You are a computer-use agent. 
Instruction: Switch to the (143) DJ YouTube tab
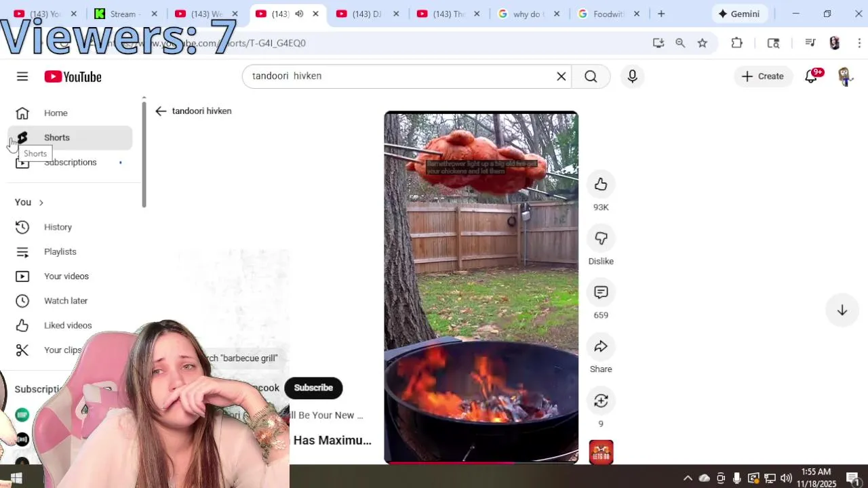(x=367, y=14)
